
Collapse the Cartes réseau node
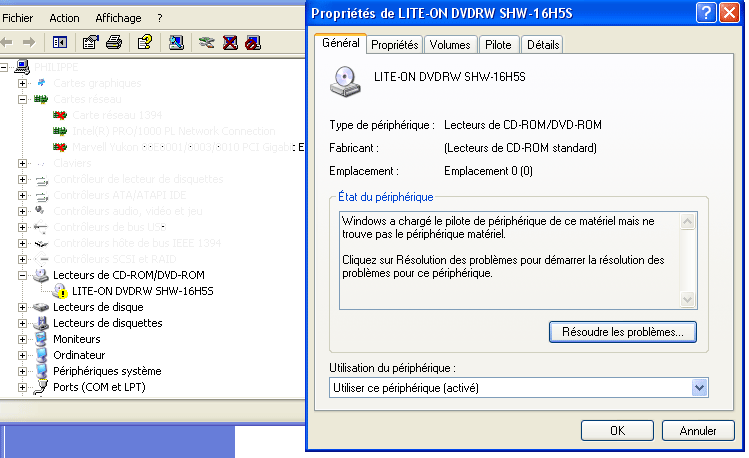pos(22,99)
